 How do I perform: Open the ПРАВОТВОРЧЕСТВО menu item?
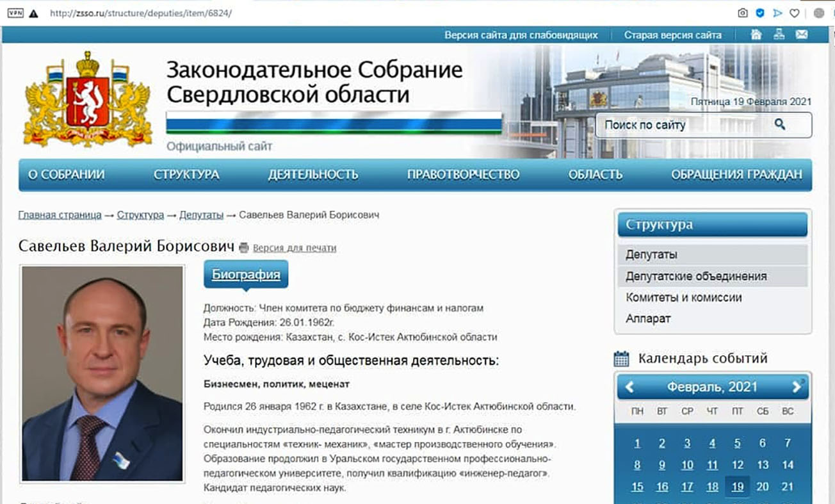[464, 174]
